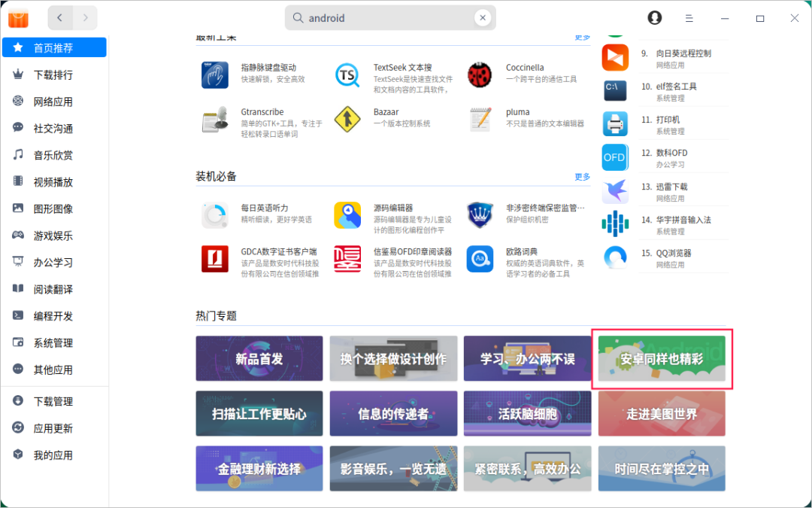The width and height of the screenshot is (812, 508).
Task: Click into the android search field
Action: 390,18
